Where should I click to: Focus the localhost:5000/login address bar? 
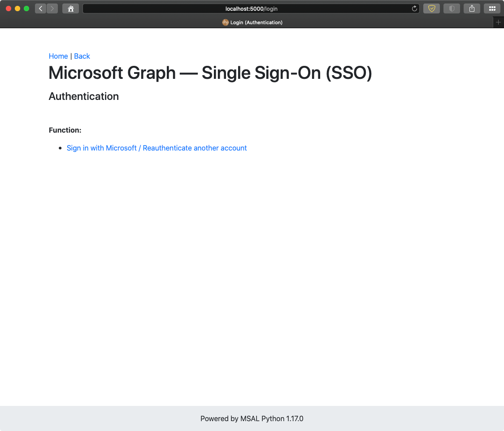click(251, 9)
